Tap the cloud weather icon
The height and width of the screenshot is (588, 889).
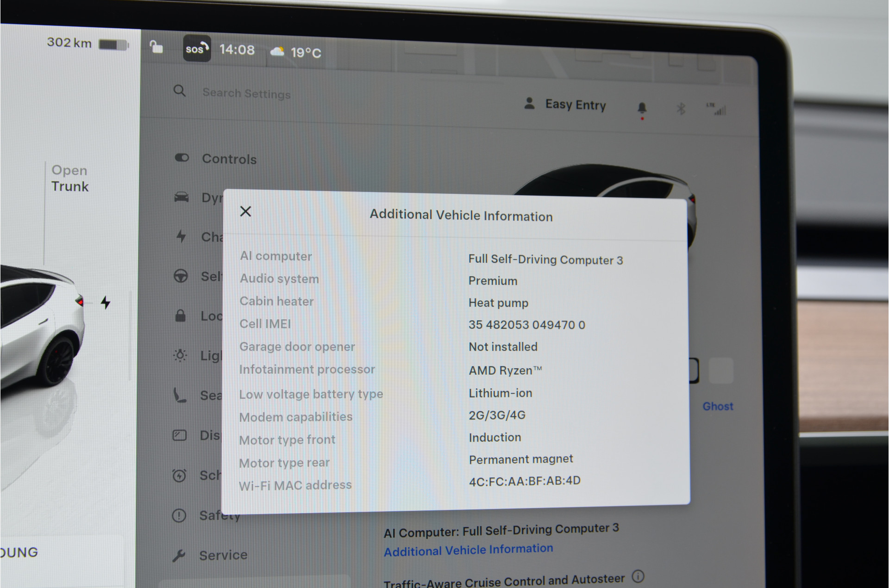[277, 51]
